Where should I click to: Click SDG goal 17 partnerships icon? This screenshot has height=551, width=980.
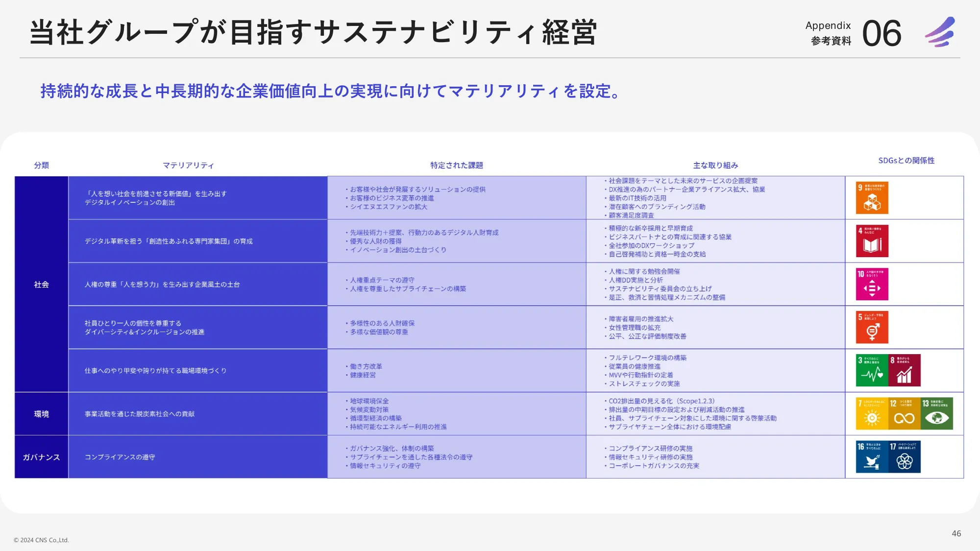coord(905,456)
